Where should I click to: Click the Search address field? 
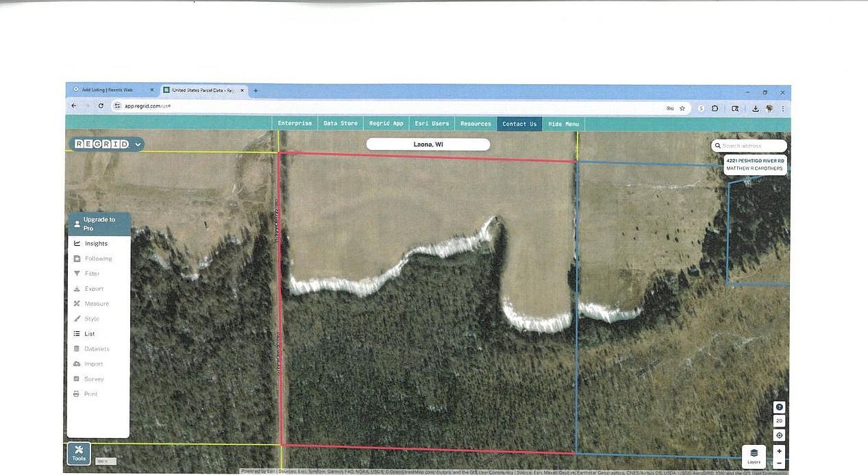749,146
